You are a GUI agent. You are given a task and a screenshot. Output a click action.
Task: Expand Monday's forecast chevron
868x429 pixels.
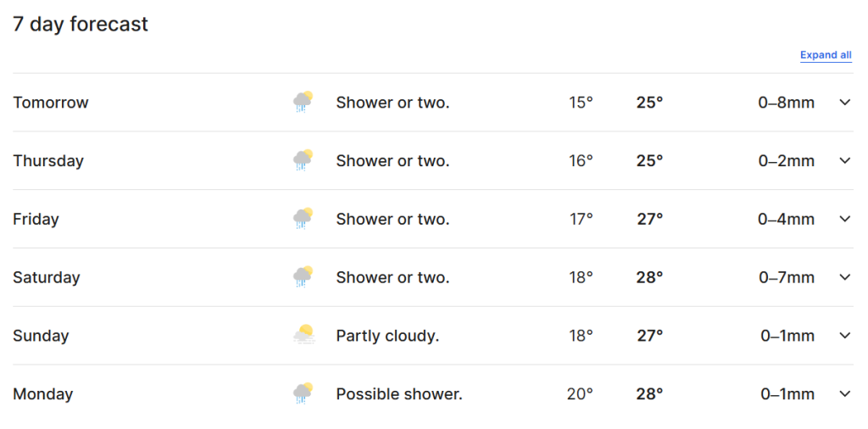point(844,393)
